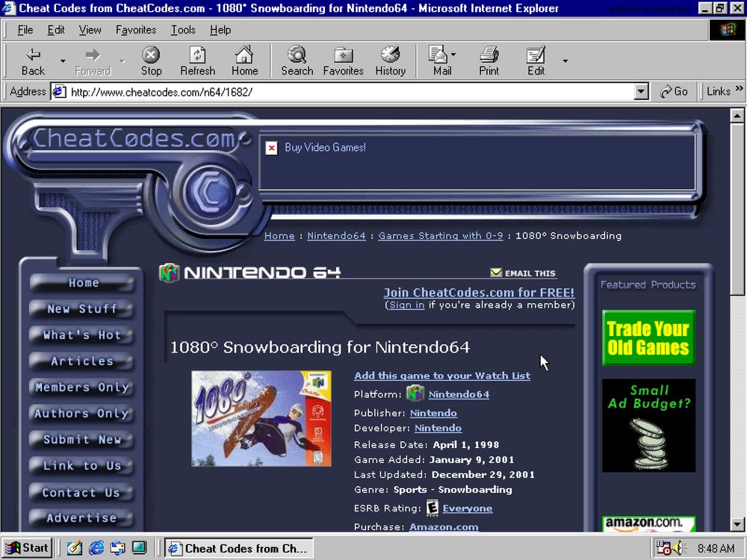The image size is (747, 560).
Task: Click the Back toolbar button
Action: [x=33, y=61]
